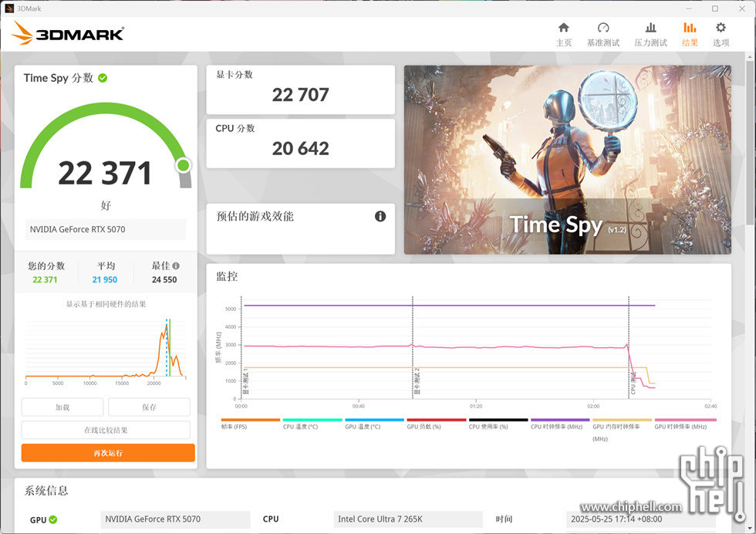Viewport: 756px width, 534px height.
Task: Toggle the CPU 温度 (°C) legend item
Action: (312, 424)
